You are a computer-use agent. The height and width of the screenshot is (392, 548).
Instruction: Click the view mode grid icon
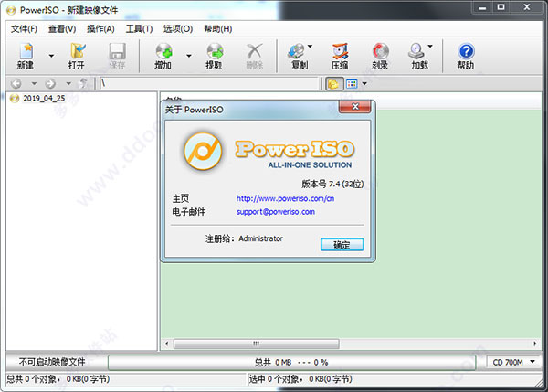[x=352, y=83]
